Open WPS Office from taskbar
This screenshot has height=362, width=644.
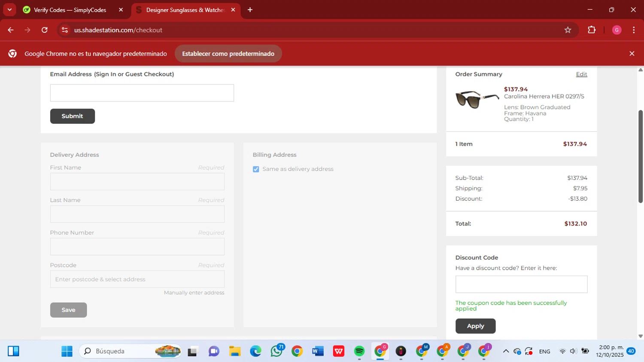tap(339, 351)
